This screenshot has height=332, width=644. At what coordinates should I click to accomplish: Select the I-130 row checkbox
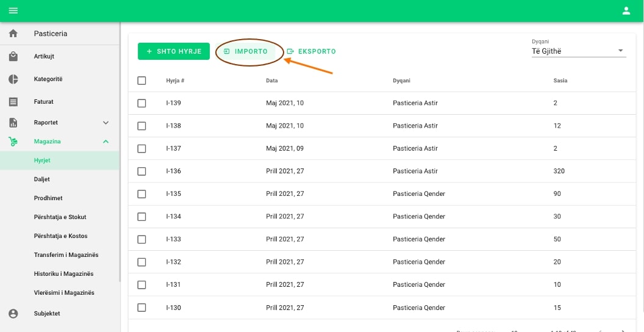tap(142, 308)
